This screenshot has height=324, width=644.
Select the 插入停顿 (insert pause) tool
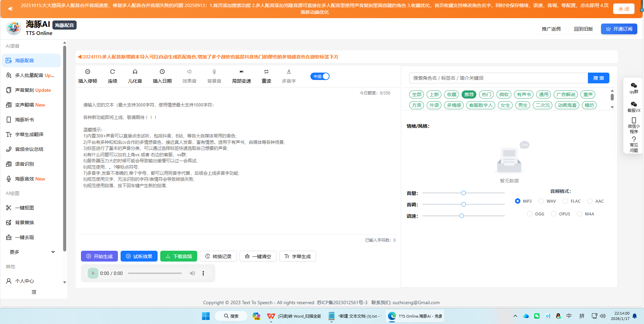pyautogui.click(x=87, y=76)
